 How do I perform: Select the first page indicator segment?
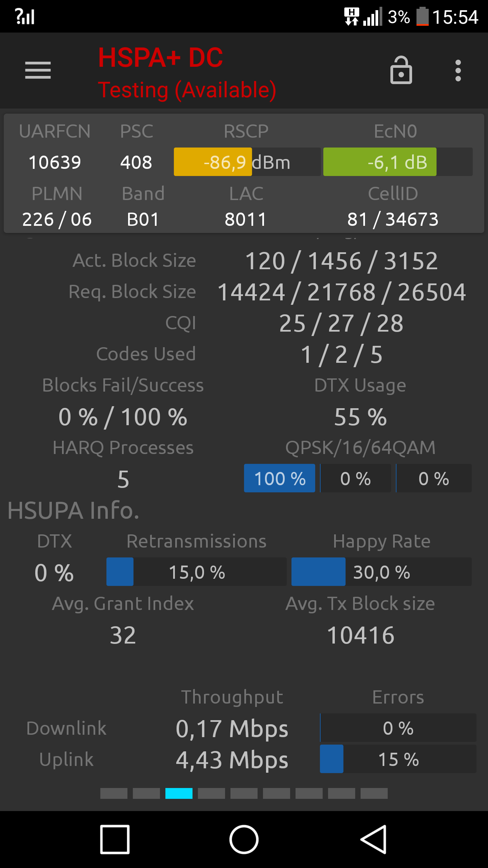pos(114,793)
